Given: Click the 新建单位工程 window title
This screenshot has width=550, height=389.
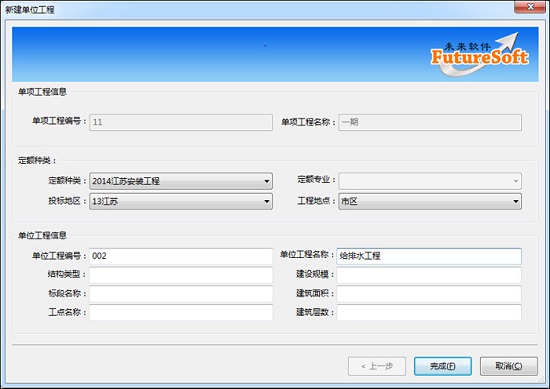Looking at the screenshot, I should 30,9.
